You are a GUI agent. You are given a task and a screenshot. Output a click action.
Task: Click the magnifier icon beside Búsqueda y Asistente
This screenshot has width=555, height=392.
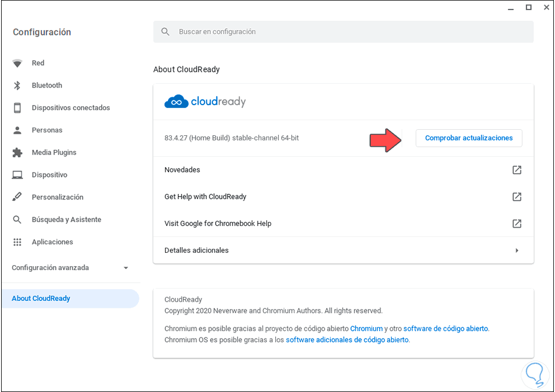(x=17, y=220)
